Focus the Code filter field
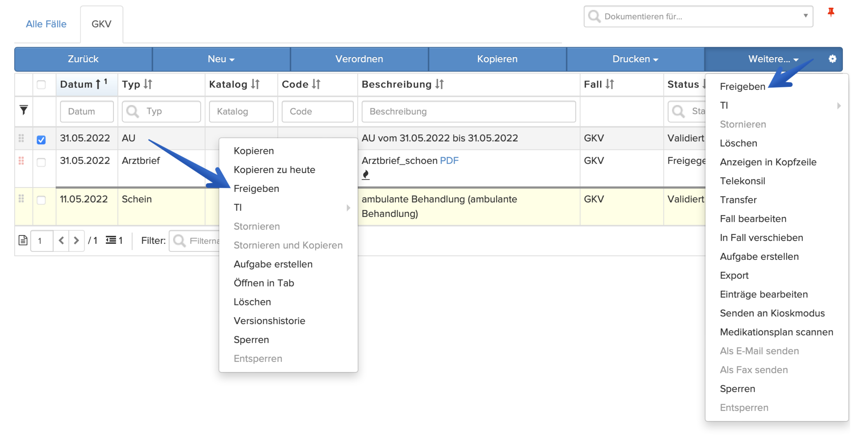This screenshot has height=437, width=868. [x=318, y=111]
